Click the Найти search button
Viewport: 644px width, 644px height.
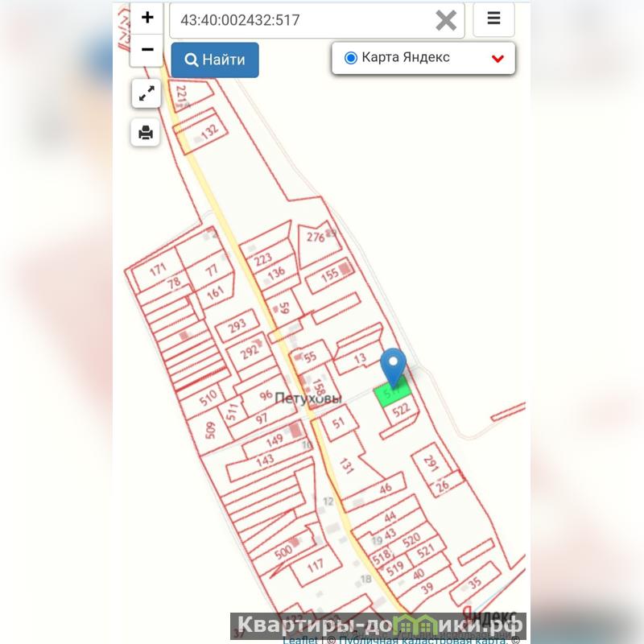(x=215, y=60)
